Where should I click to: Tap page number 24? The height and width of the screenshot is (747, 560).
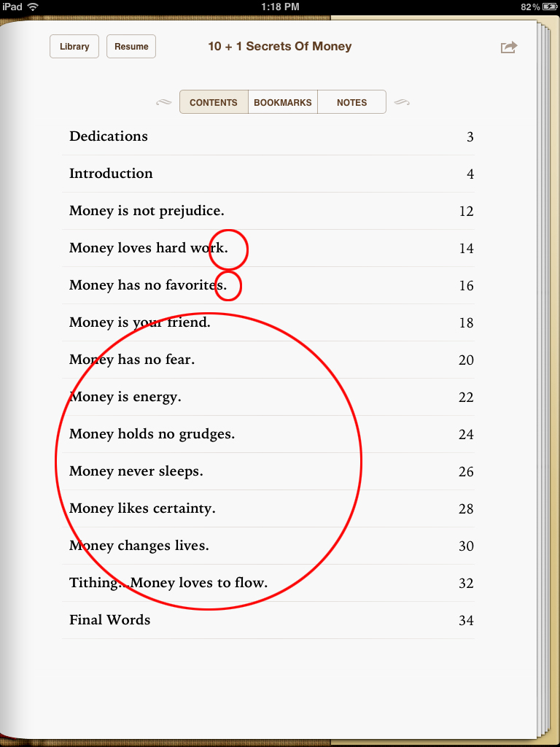coord(466,435)
